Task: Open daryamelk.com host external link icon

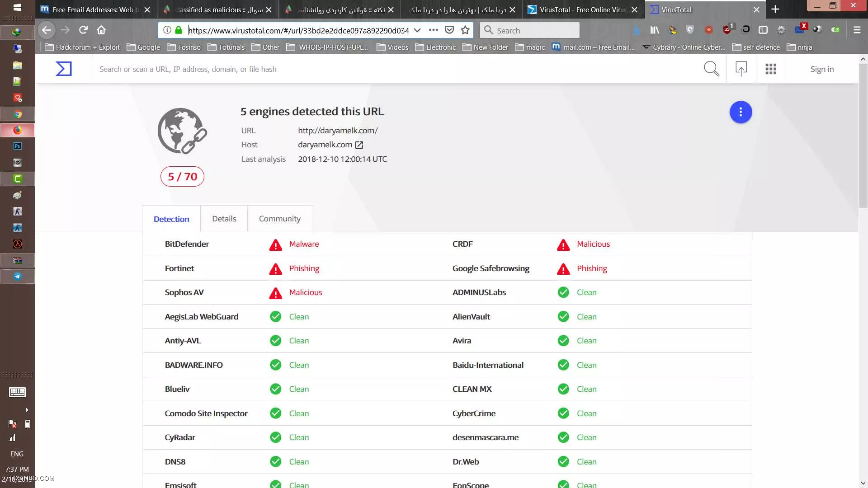Action: (x=359, y=145)
